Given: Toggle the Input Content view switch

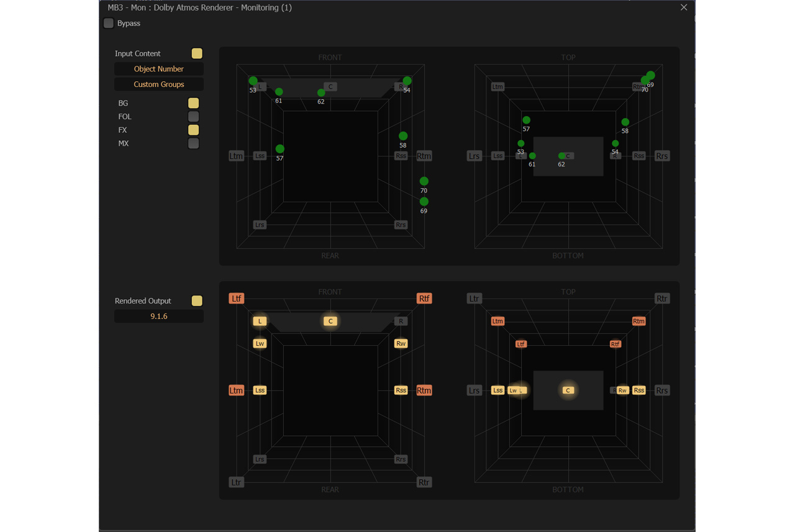Looking at the screenshot, I should tap(197, 53).
